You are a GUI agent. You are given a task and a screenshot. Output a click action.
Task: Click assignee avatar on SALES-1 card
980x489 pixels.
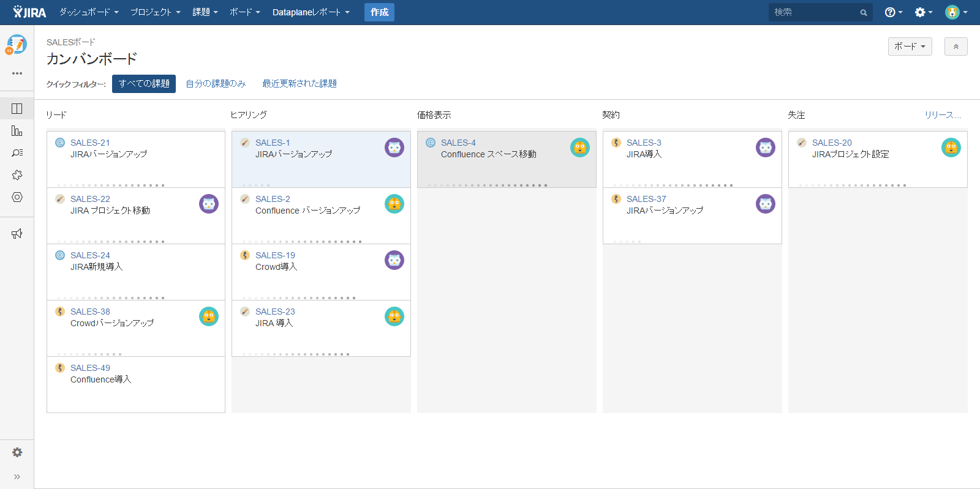(x=394, y=147)
